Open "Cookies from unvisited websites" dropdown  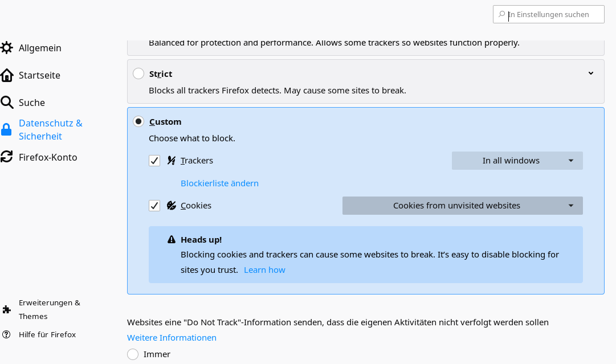tap(462, 206)
